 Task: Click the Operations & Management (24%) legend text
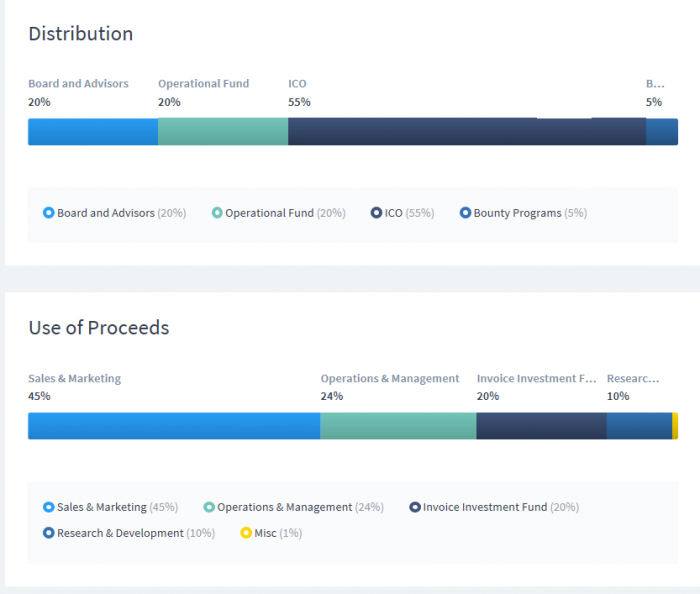tap(300, 507)
